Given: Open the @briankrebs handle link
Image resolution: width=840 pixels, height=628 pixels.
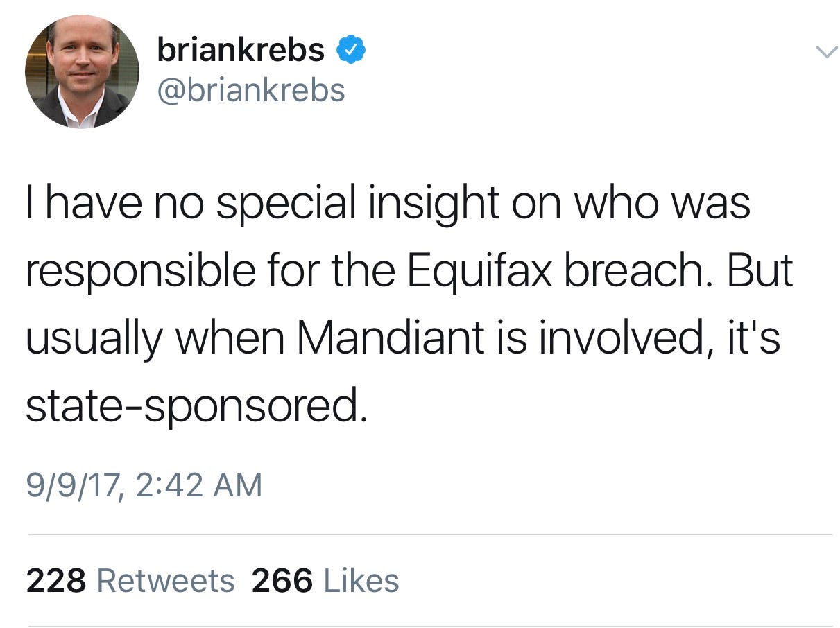Looking at the screenshot, I should pos(251,90).
